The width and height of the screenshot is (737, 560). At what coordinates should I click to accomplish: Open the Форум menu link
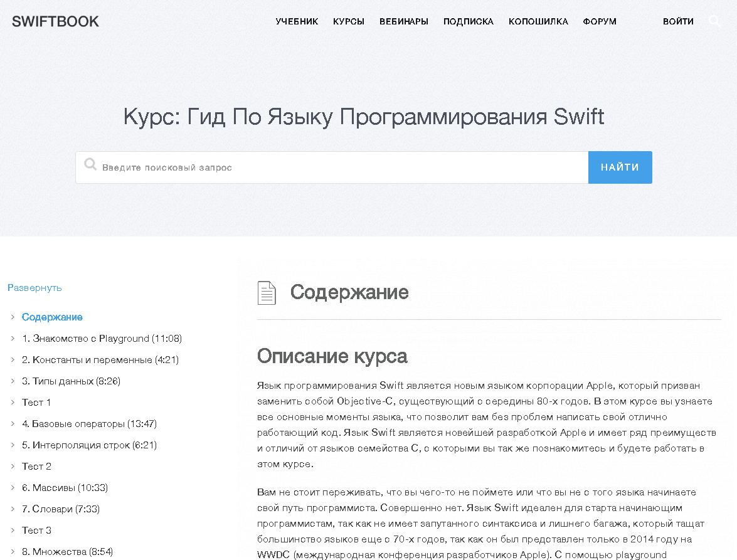point(599,21)
